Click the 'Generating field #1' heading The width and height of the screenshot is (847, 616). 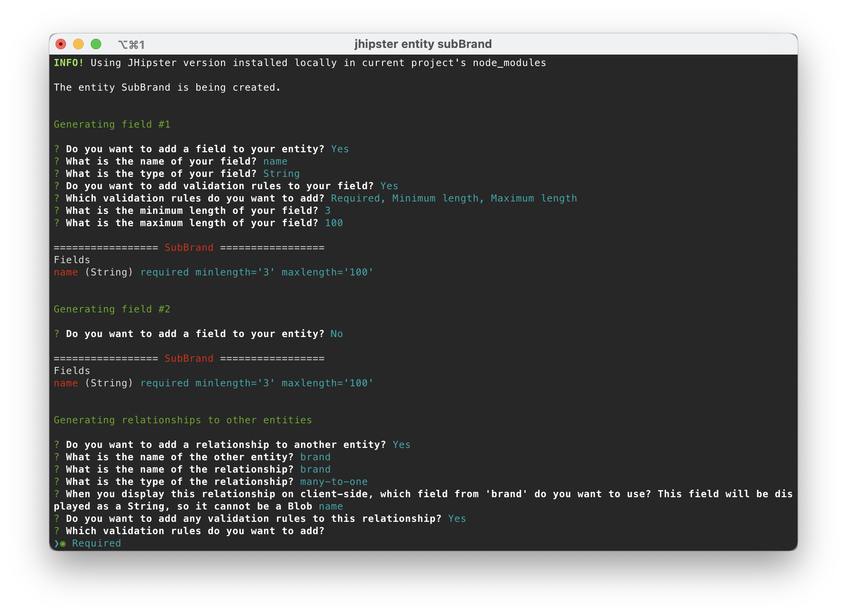[112, 125]
